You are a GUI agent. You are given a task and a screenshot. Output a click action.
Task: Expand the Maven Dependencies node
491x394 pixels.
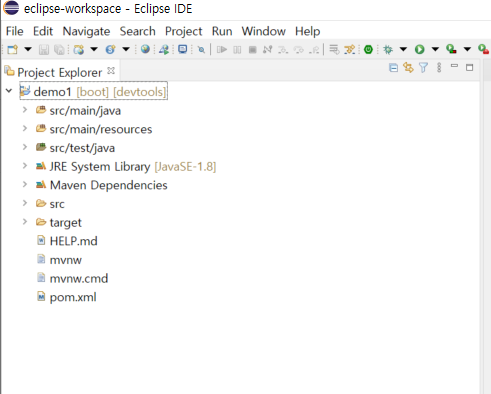coord(25,184)
